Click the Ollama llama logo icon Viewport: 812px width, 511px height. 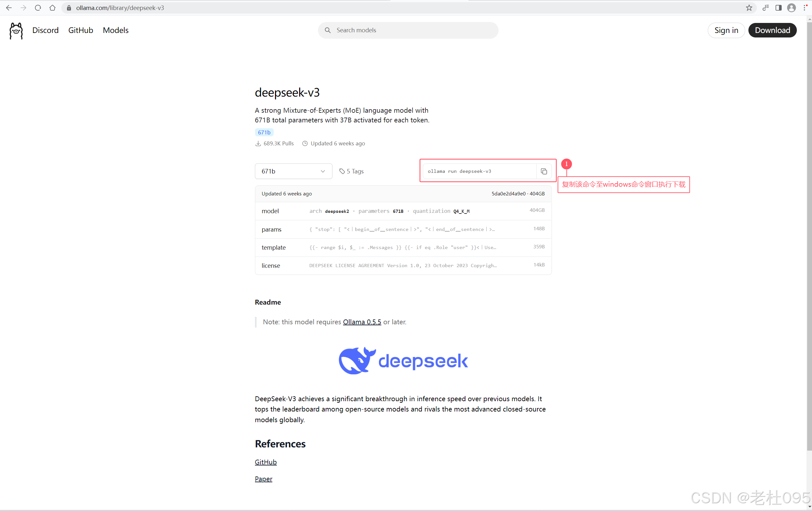pyautogui.click(x=16, y=30)
